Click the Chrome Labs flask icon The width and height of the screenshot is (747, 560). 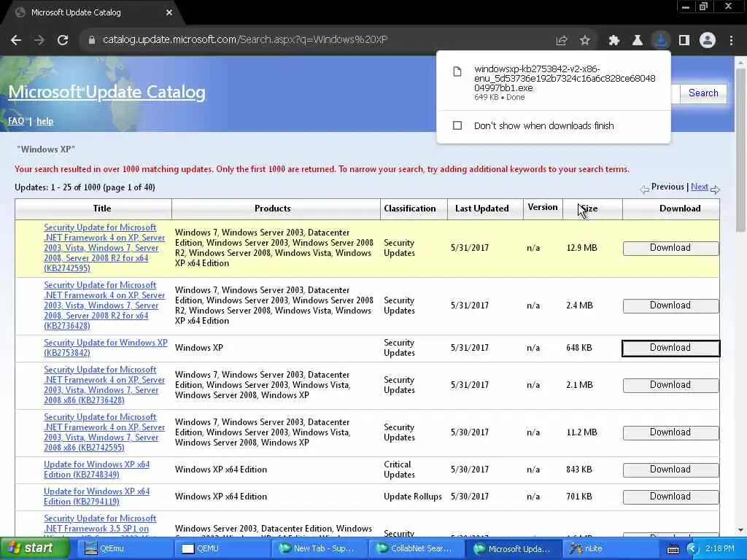pos(637,41)
